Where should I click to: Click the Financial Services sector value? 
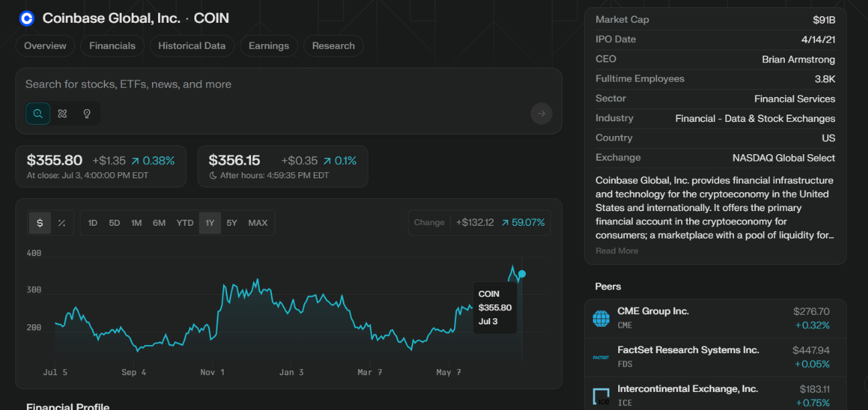click(795, 98)
